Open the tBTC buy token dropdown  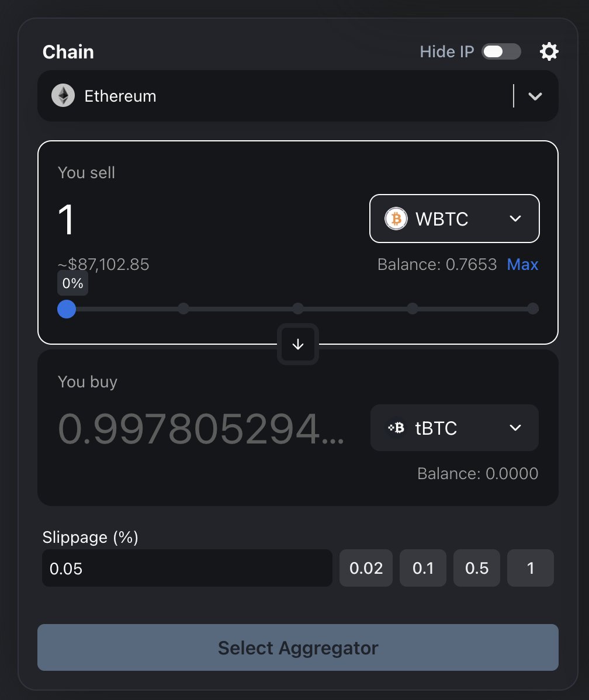[455, 428]
